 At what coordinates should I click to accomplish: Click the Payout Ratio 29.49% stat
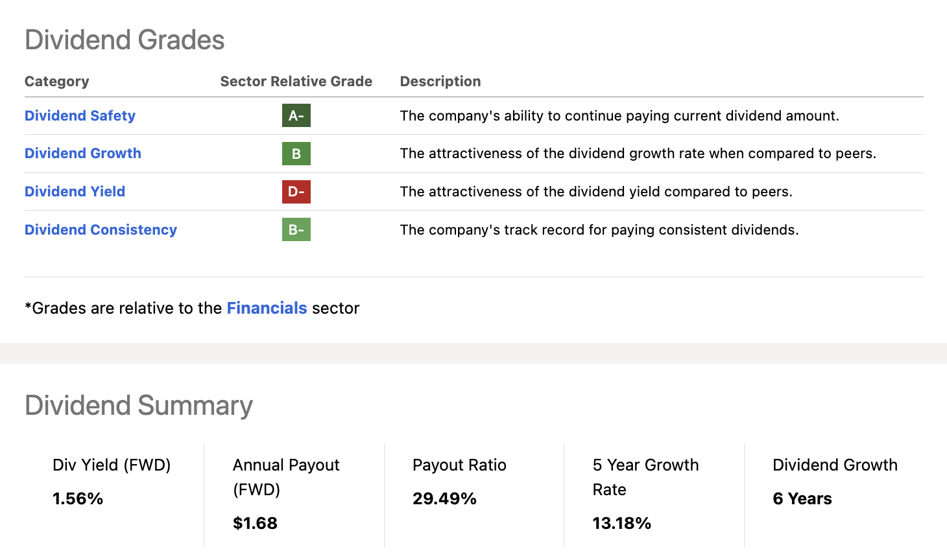point(445,498)
